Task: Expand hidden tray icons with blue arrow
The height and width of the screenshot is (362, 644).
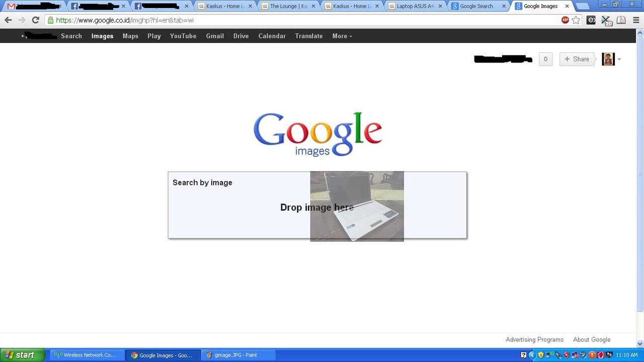Action: 532,355
